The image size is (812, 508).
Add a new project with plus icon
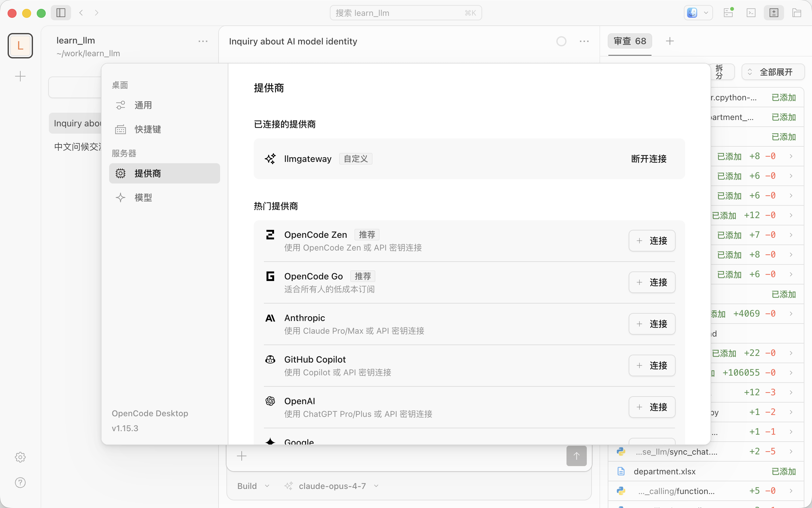coord(20,76)
